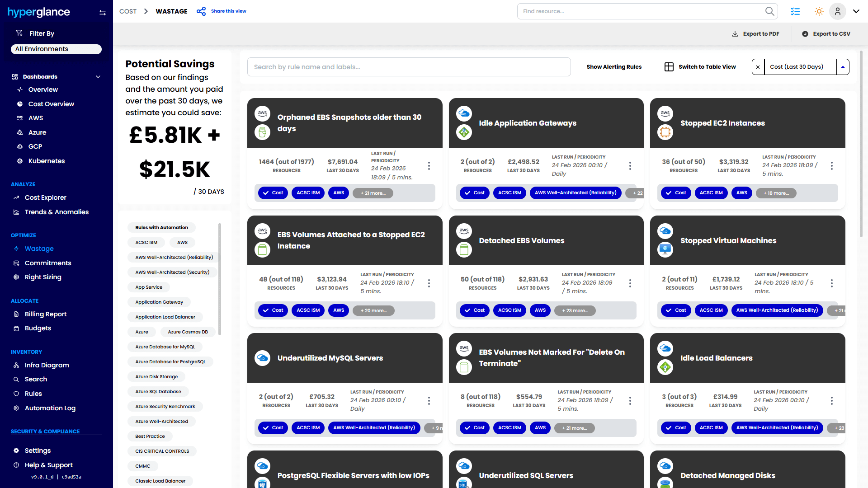Viewport: 868px width, 488px height.
Task: Switch to the Wastage optimization page
Action: pos(39,249)
